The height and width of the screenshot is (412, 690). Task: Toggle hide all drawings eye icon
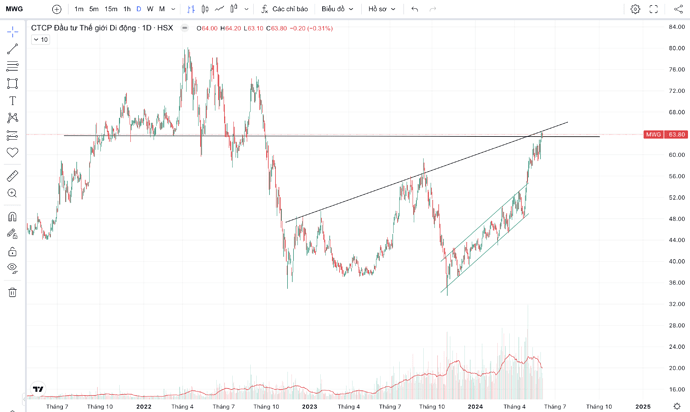tap(12, 268)
